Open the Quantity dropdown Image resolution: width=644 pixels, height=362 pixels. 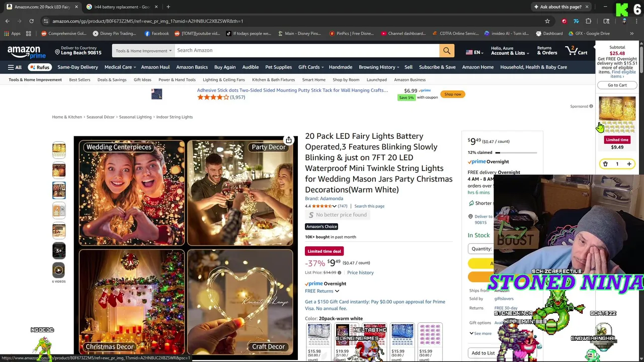coord(481,249)
